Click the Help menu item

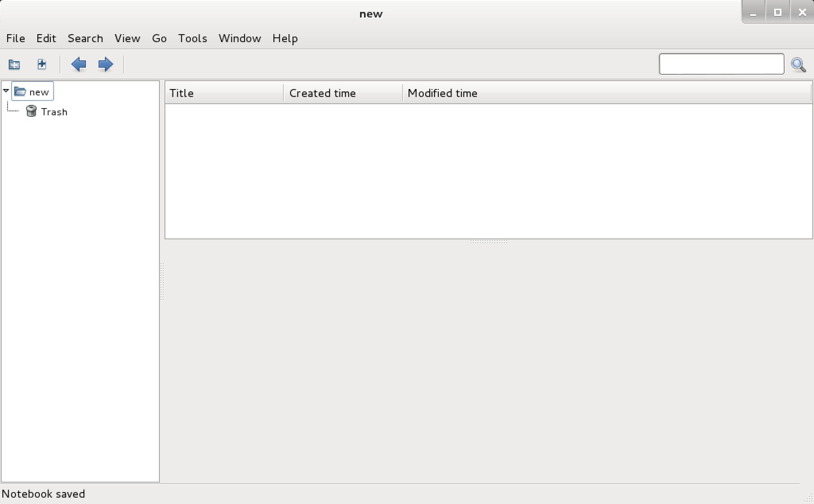285,39
